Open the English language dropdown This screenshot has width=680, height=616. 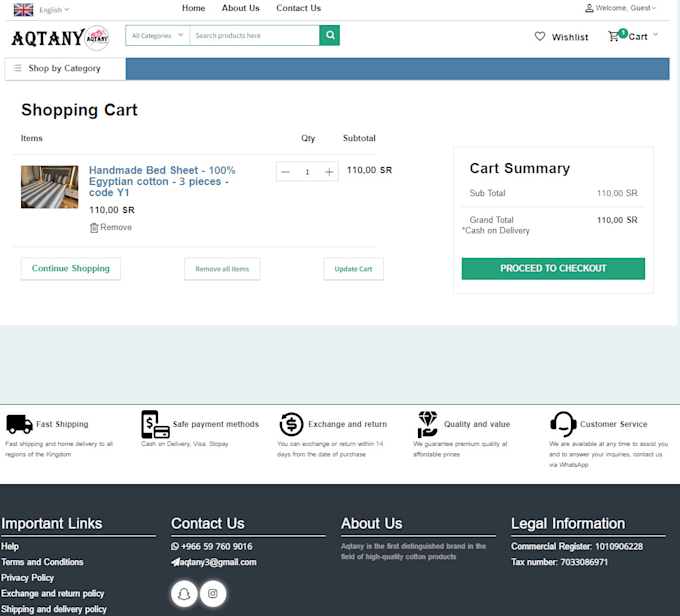click(54, 10)
